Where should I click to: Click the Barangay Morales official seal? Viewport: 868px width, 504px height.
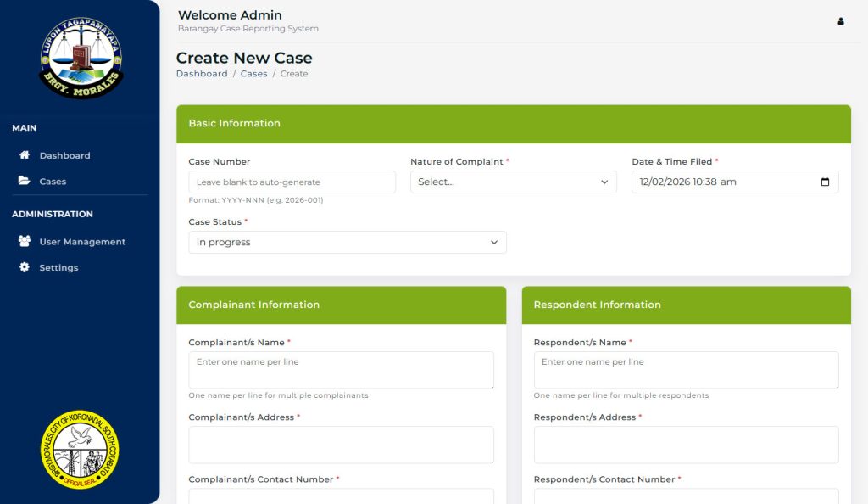80,449
